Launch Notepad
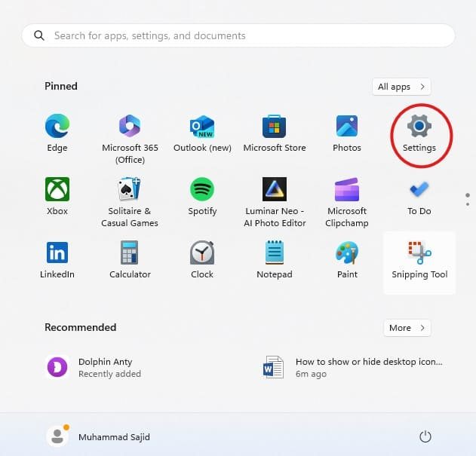Screen dimensions: 476x456 point(275,259)
